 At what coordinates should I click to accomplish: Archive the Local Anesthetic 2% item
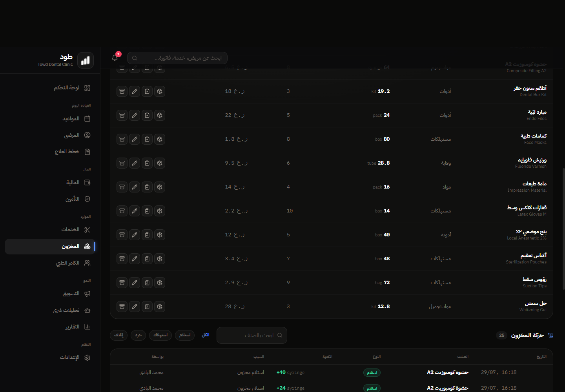tap(122, 235)
